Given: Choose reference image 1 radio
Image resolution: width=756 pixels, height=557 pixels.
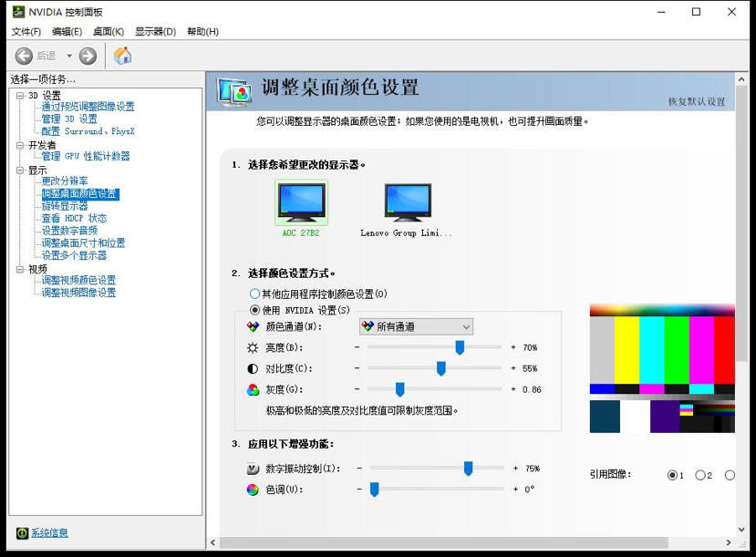Looking at the screenshot, I should [672, 476].
